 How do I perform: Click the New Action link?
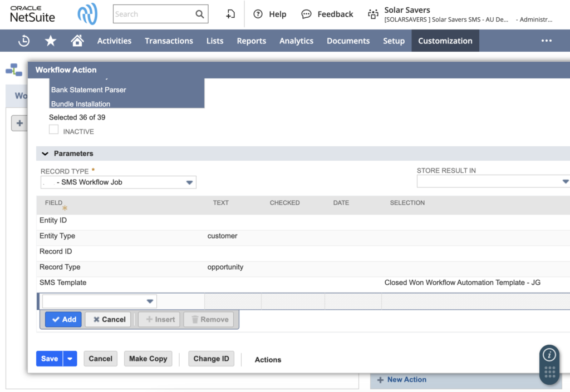(407, 379)
